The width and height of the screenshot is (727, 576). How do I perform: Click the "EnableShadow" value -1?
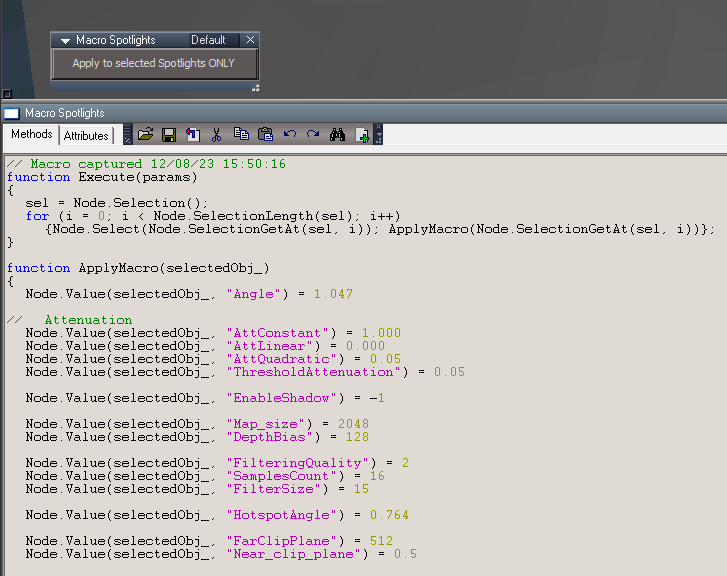pyautogui.click(x=377, y=398)
